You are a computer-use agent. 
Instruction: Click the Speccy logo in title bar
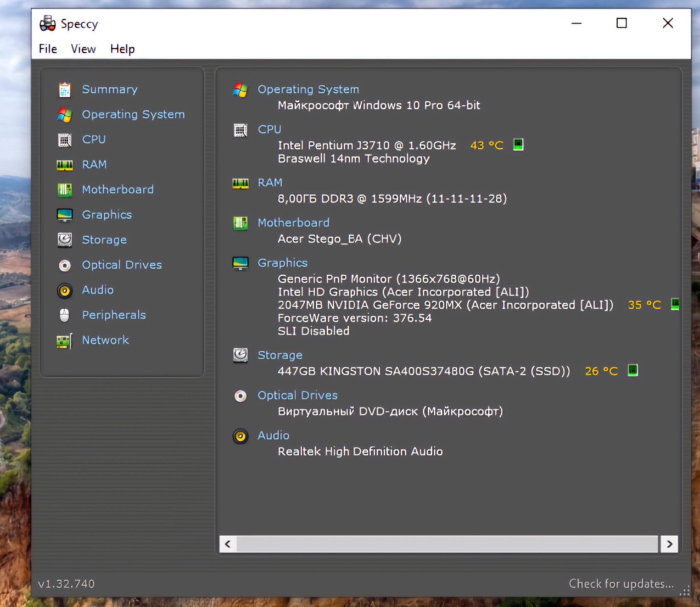pyautogui.click(x=47, y=24)
